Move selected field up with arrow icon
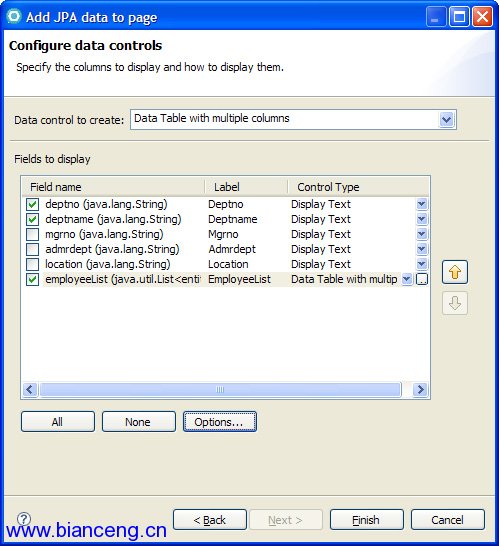 coord(455,272)
